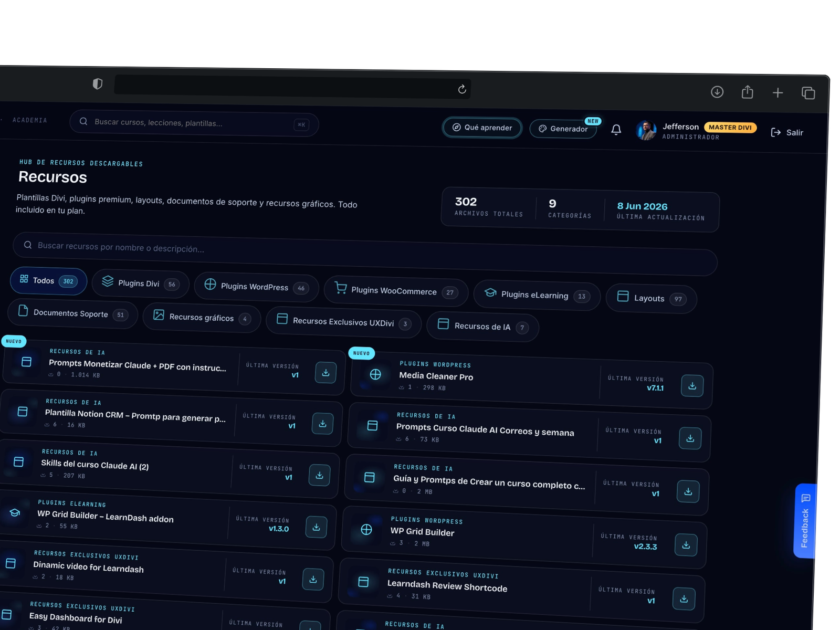Filter by Layouts category
Viewport: 840px width, 630px height.
[x=652, y=298]
